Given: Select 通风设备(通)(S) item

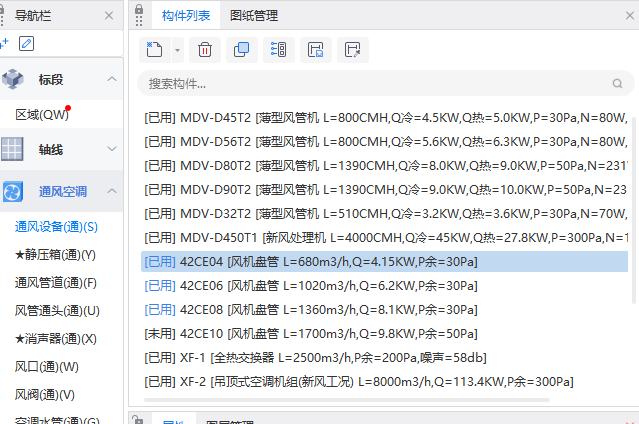Looking at the screenshot, I should (x=56, y=227).
